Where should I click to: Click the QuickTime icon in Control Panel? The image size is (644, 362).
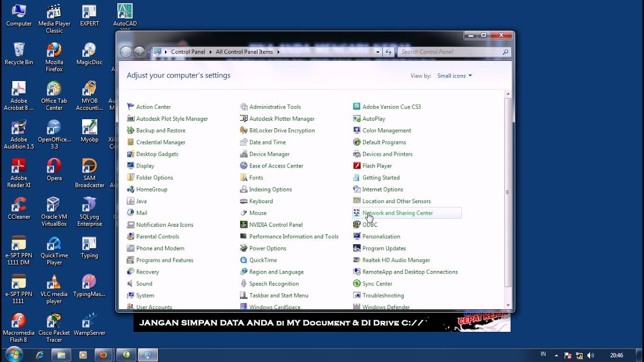(244, 260)
